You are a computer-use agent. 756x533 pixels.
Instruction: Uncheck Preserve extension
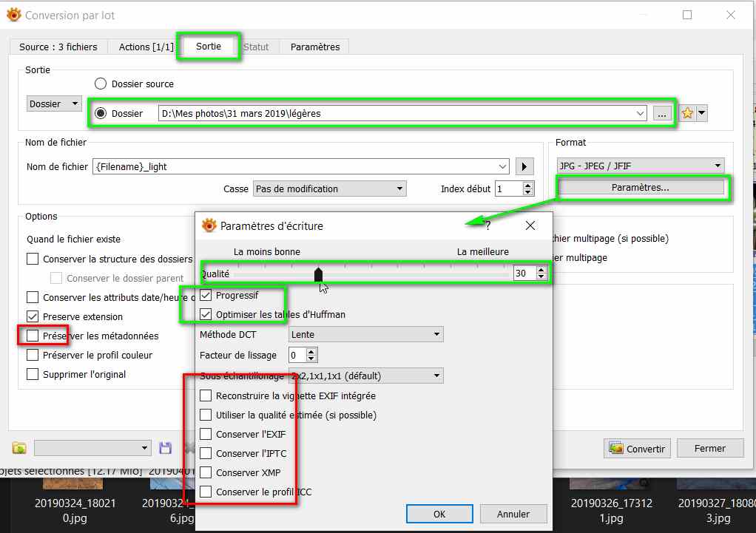click(33, 316)
